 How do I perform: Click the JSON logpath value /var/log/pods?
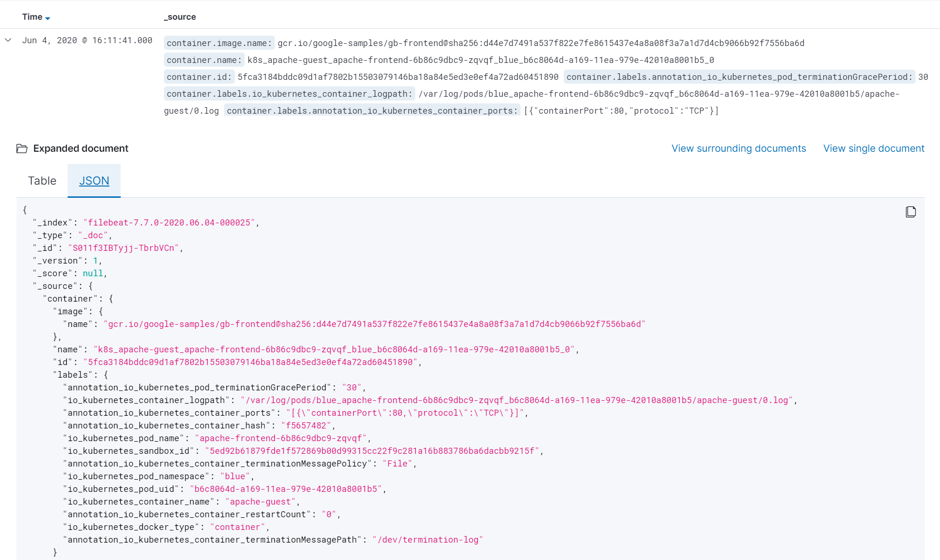(x=517, y=400)
